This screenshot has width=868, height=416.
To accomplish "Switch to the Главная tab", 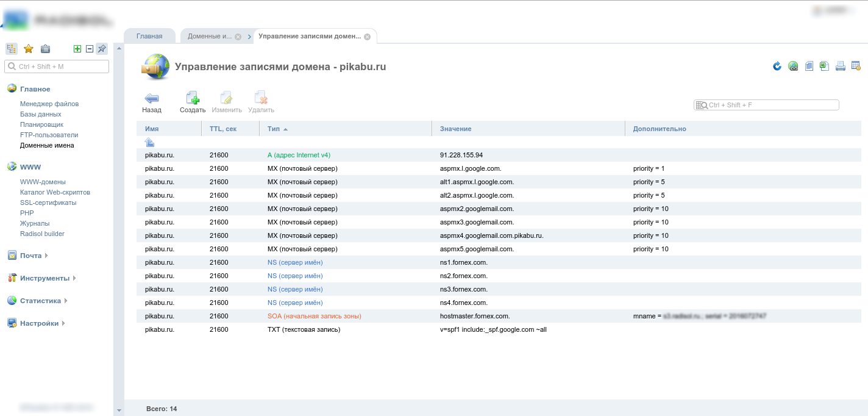I will [149, 36].
